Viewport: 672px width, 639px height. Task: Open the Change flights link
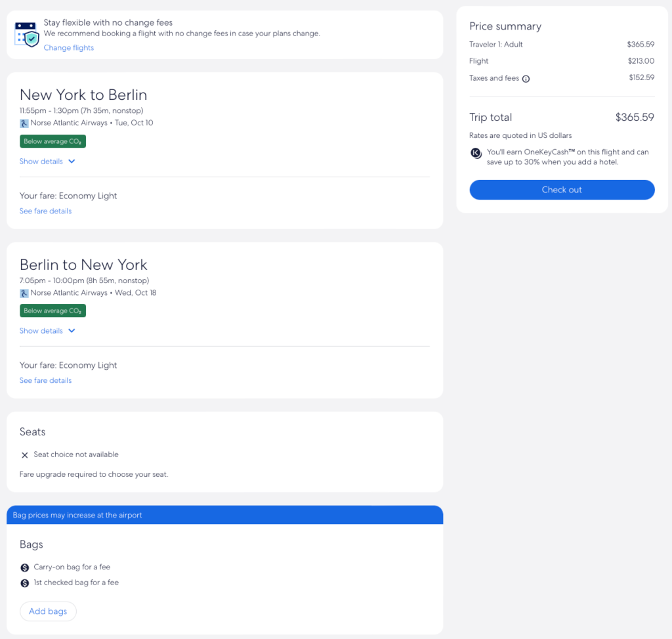click(69, 48)
